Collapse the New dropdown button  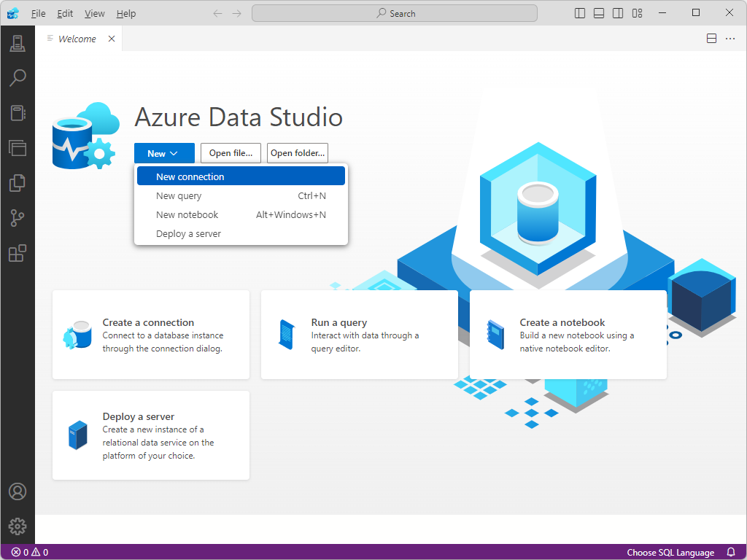click(164, 153)
